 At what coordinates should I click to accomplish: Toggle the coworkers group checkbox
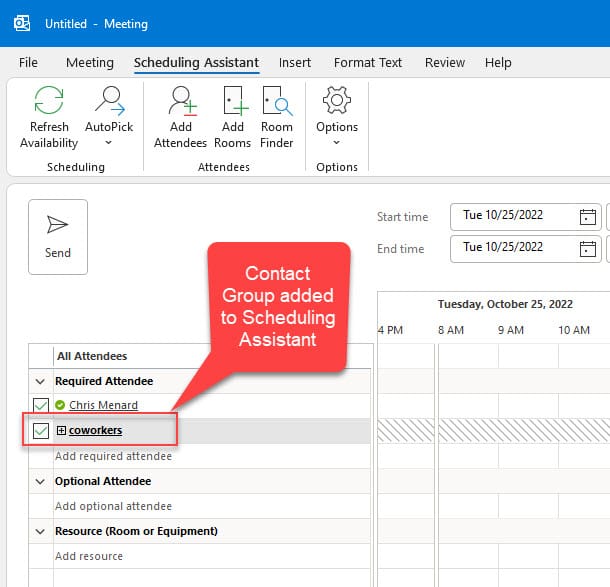(x=41, y=431)
